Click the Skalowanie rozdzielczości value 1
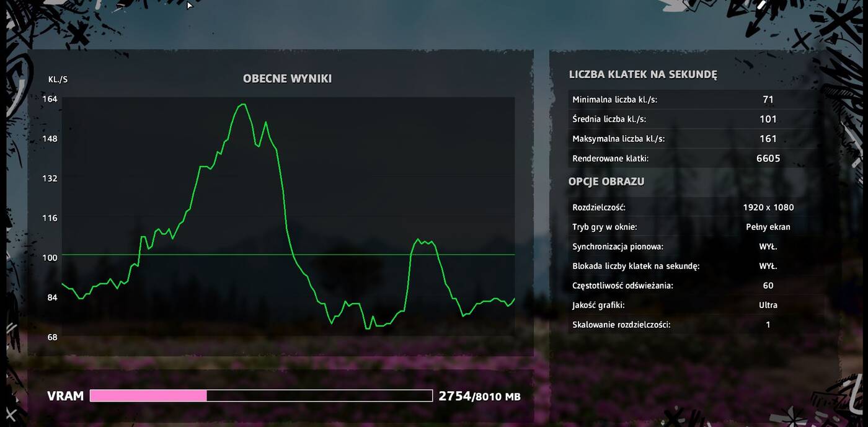 (x=768, y=325)
